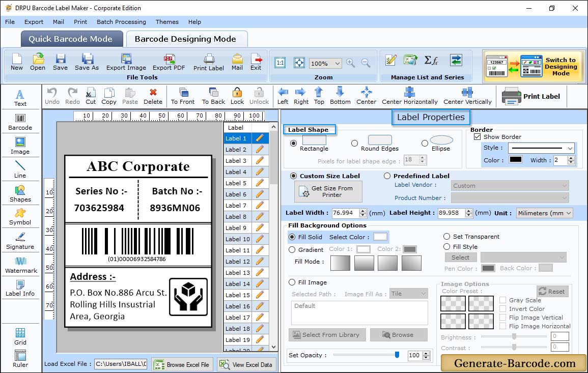588x373 pixels.
Task: Add a Signature element
Action: click(x=20, y=241)
